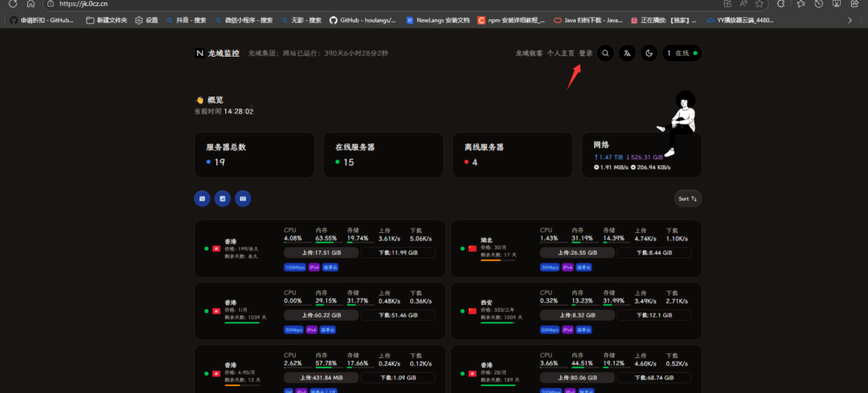868x393 pixels.
Task: Open the 湖北 server card
Action: tap(576, 248)
